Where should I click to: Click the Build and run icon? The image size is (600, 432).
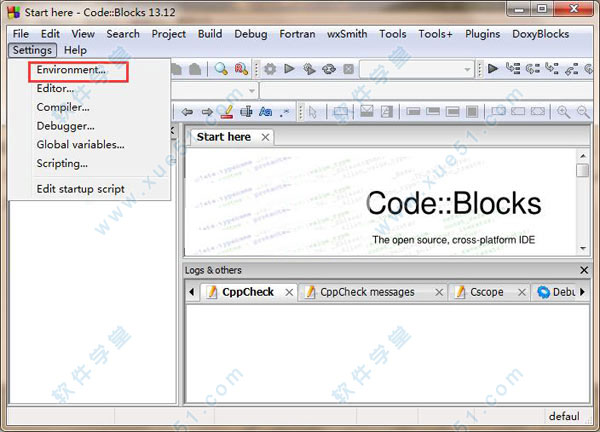pos(309,69)
